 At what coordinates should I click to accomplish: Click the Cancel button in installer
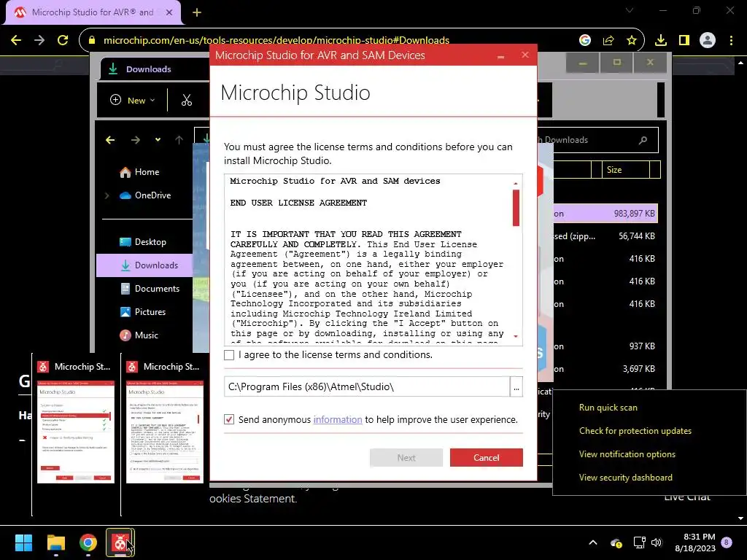click(x=486, y=458)
